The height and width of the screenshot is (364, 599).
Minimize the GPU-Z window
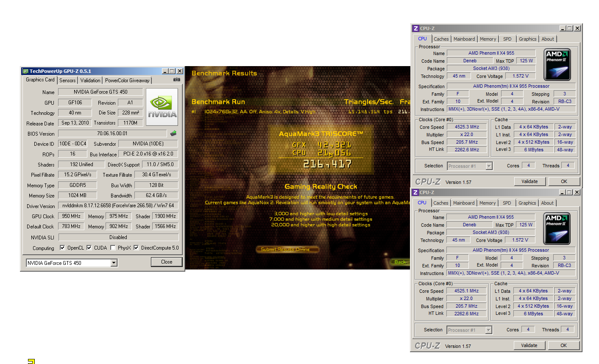165,71
